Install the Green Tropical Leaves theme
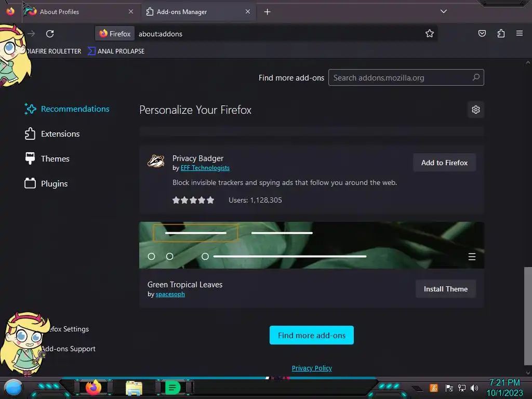 (445, 289)
